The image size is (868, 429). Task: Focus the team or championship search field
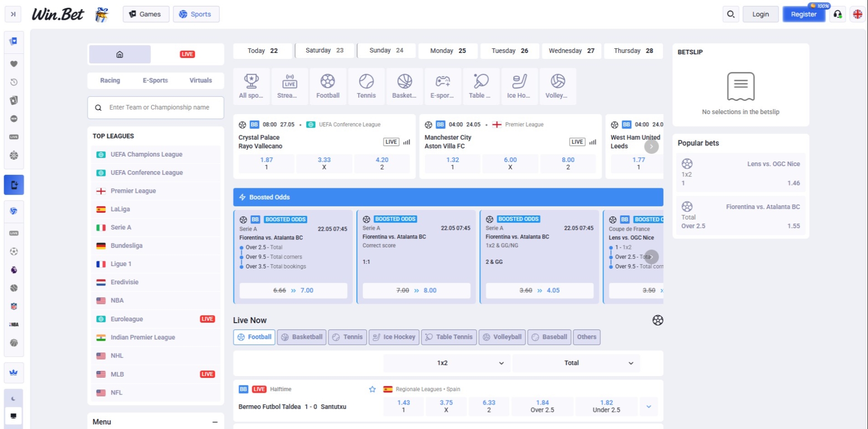coord(156,108)
